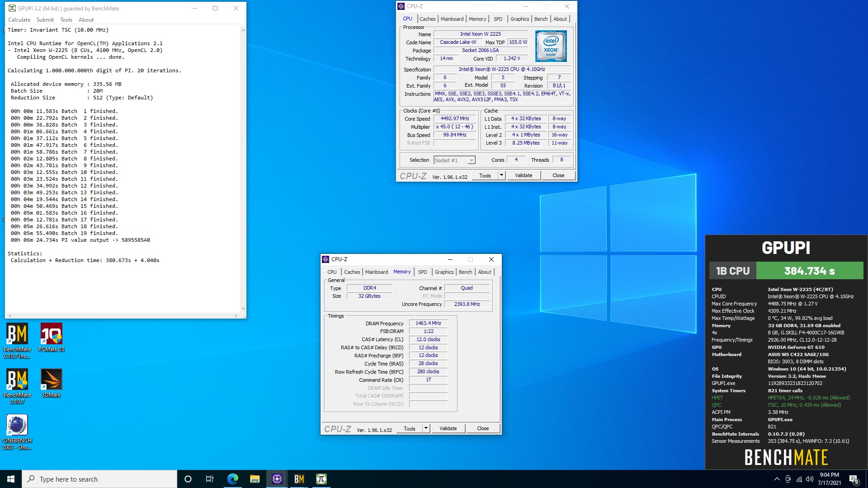Switch to Graphics tab in upper CPU-Z
868x488 pixels.
coord(519,19)
